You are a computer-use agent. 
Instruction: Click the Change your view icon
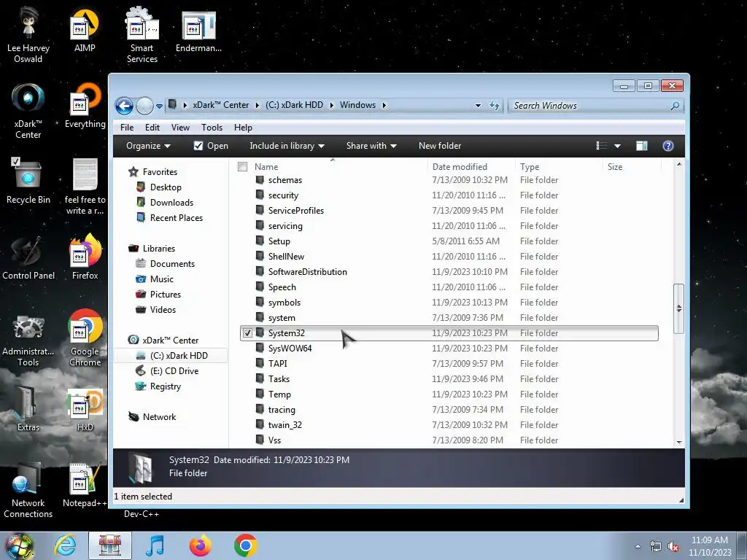point(602,146)
